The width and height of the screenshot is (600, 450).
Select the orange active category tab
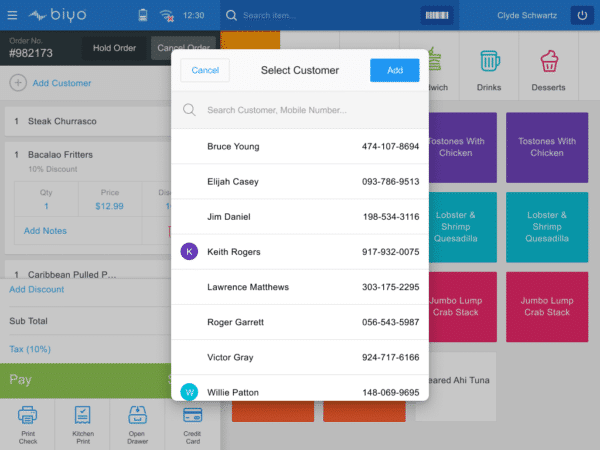pos(250,40)
